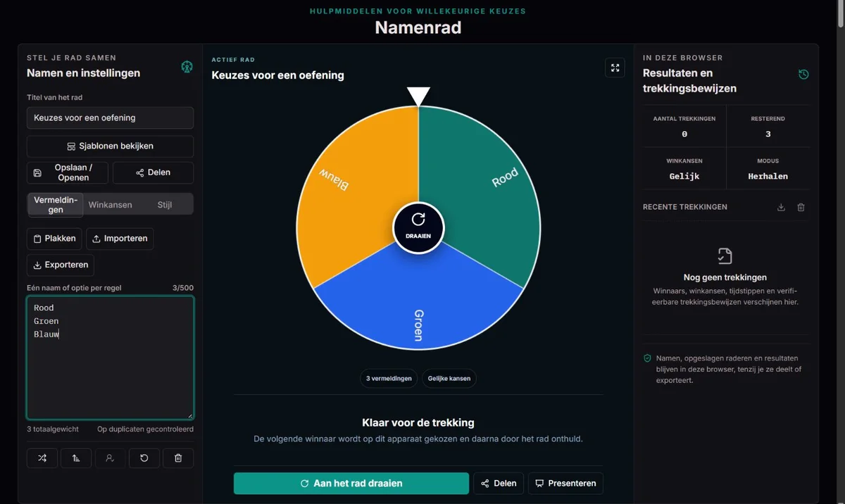Switch to the Winkansen tab

click(x=111, y=205)
